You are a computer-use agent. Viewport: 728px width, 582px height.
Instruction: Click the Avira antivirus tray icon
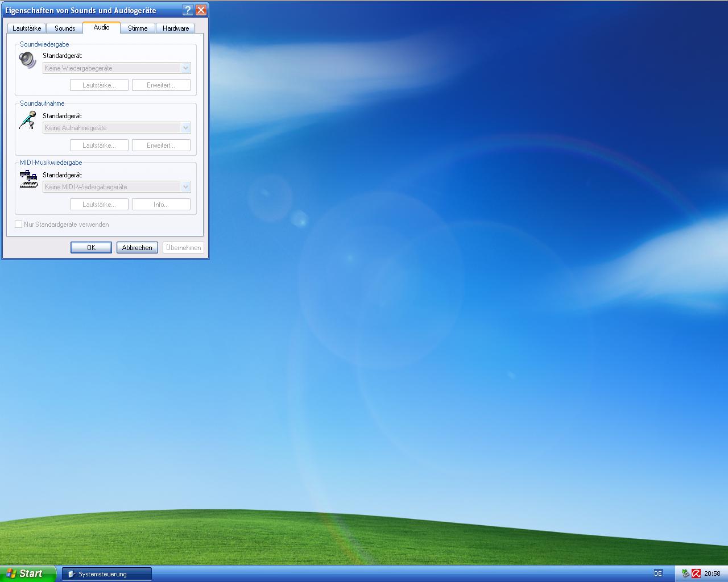pyautogui.click(x=696, y=573)
